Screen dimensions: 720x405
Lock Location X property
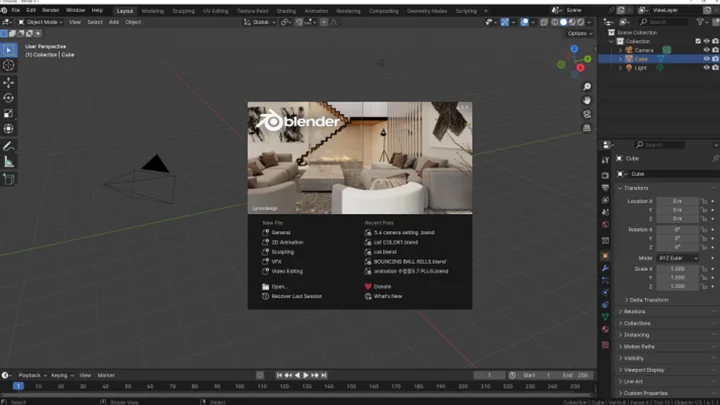[703, 201]
